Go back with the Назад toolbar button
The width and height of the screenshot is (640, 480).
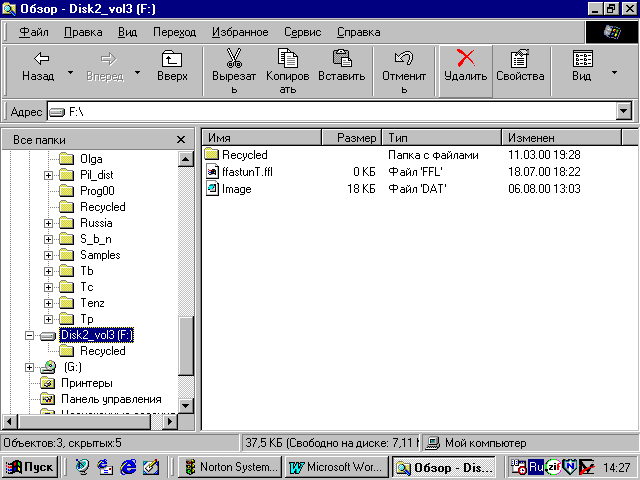tap(38, 67)
